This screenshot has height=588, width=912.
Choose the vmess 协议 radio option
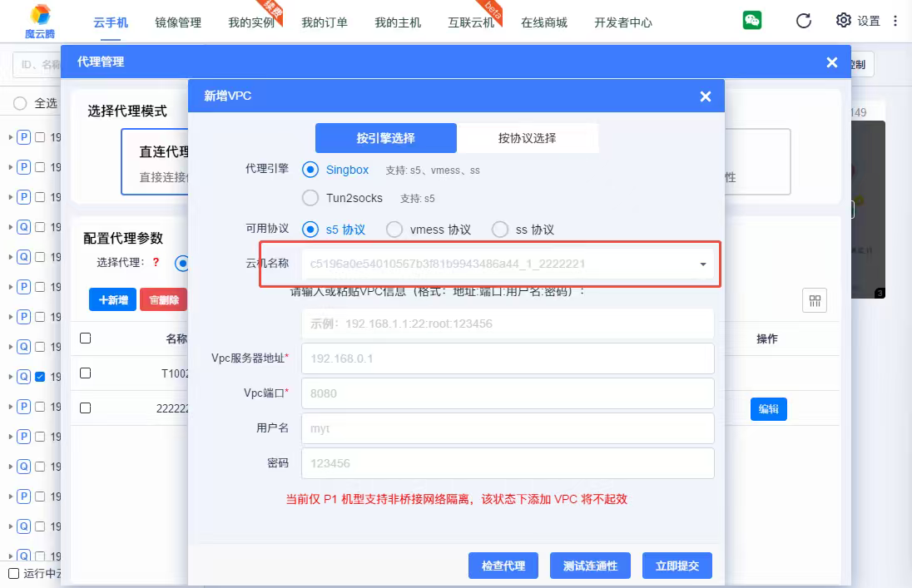394,230
